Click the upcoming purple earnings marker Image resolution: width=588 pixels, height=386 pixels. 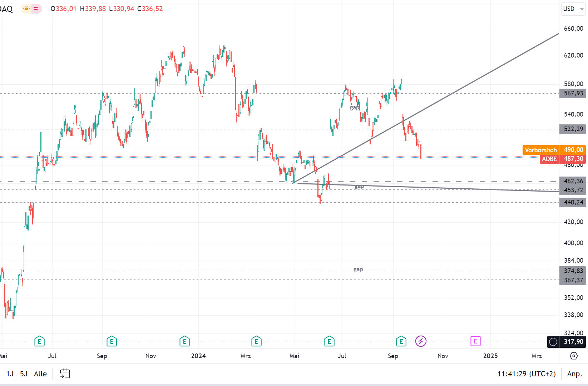pos(475,341)
